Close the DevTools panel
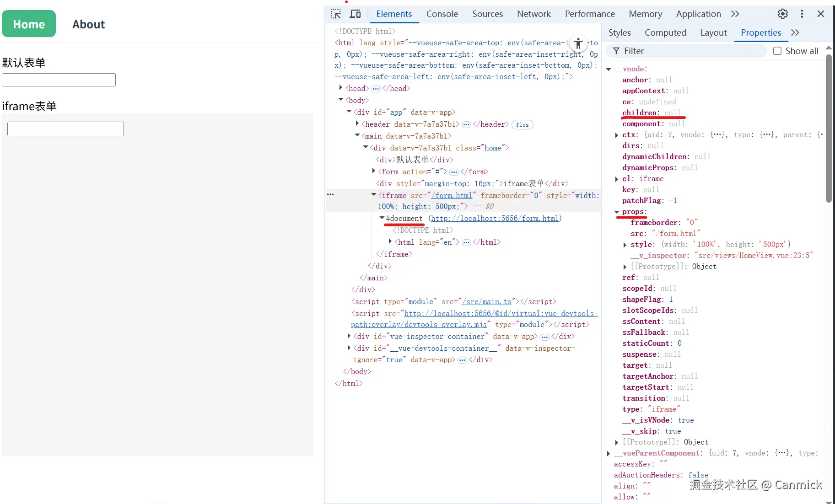The image size is (835, 504). [x=821, y=14]
